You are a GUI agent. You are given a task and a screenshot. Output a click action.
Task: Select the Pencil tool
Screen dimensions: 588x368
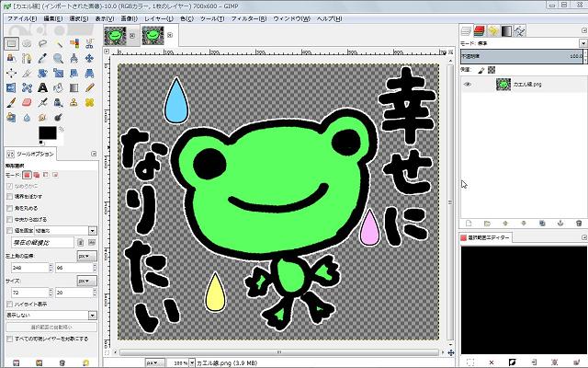click(89, 88)
